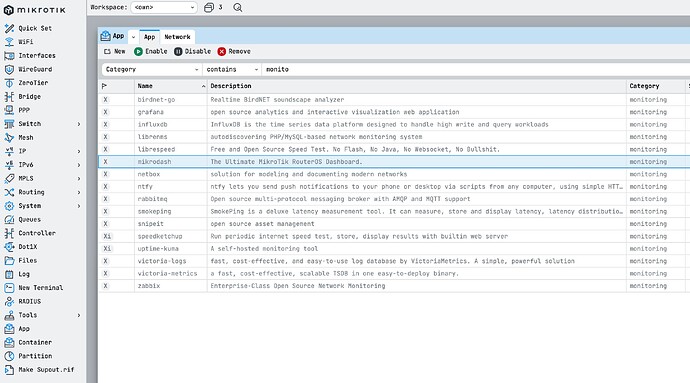Select the mikrodash row
690x383 pixels.
click(394, 162)
